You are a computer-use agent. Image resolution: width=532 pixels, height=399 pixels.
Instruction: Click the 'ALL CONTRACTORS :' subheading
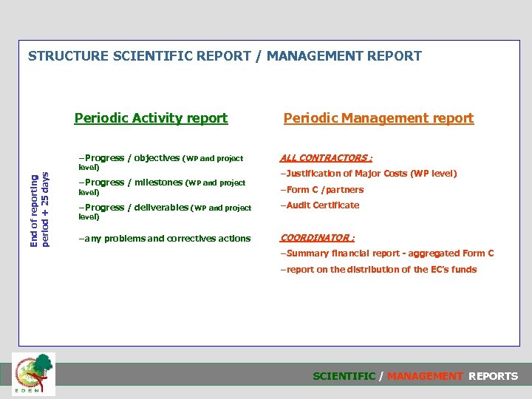(x=326, y=158)
